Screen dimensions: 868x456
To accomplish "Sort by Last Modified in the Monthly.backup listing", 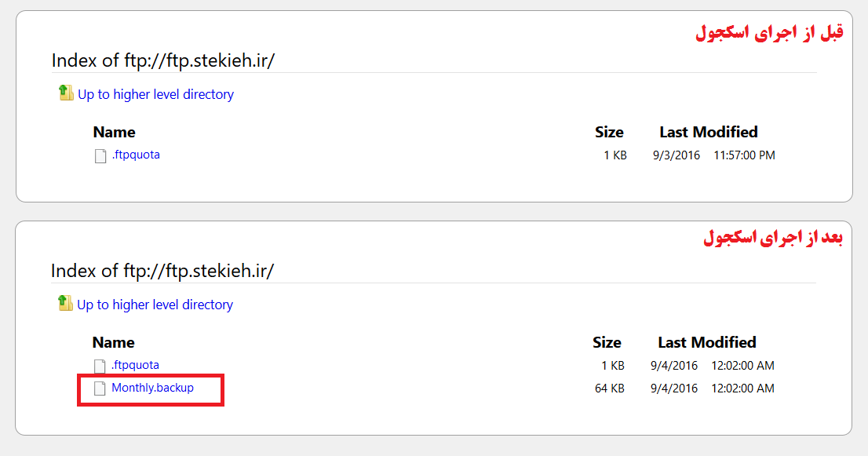I will click(707, 342).
